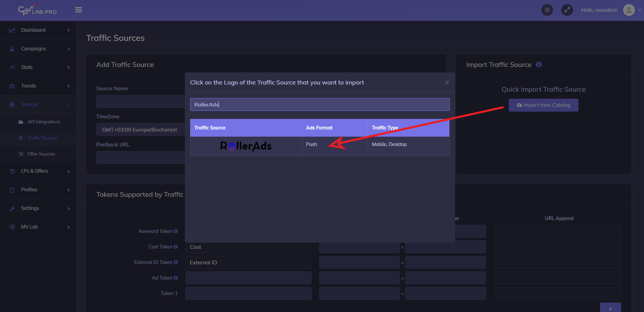Viewport: 644px width, 312px height.
Task: Click the RollerAds search input field
Action: [x=319, y=105]
